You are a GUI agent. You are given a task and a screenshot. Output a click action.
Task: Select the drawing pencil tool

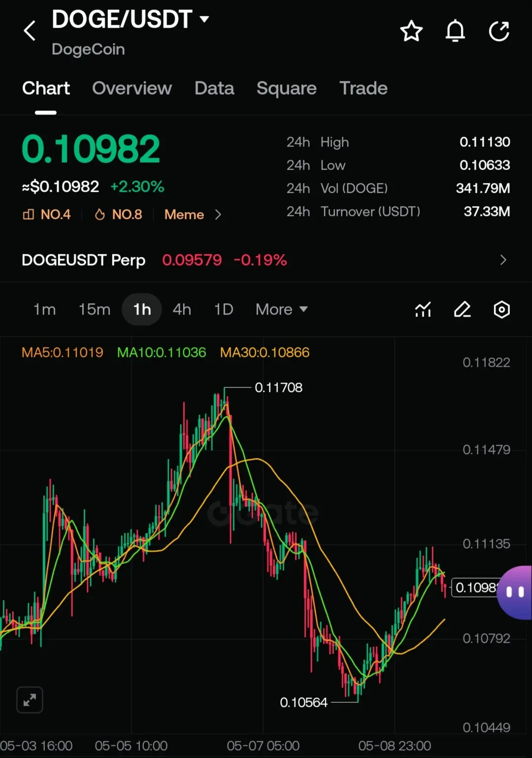pyautogui.click(x=462, y=310)
